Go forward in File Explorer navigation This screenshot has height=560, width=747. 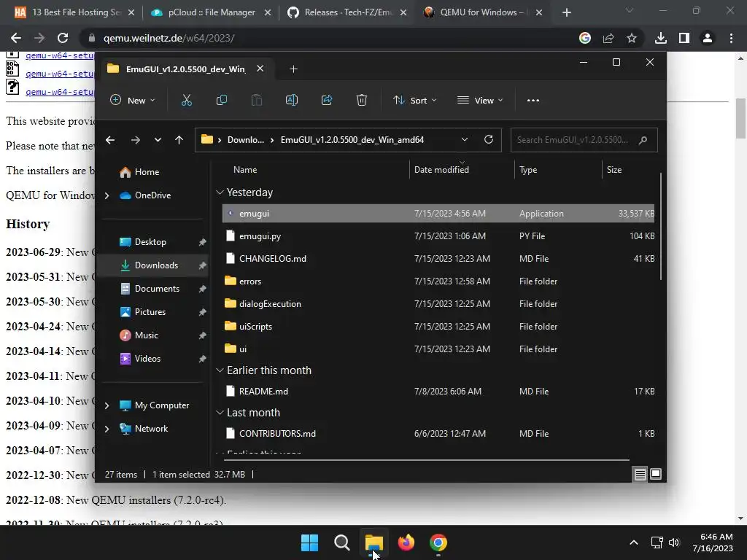[135, 140]
